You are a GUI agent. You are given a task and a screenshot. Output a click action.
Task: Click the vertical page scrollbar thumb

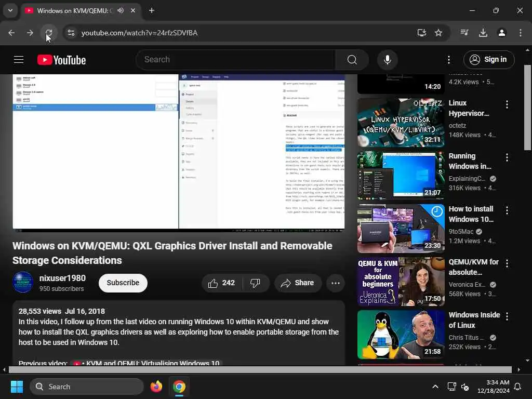tap(527, 108)
